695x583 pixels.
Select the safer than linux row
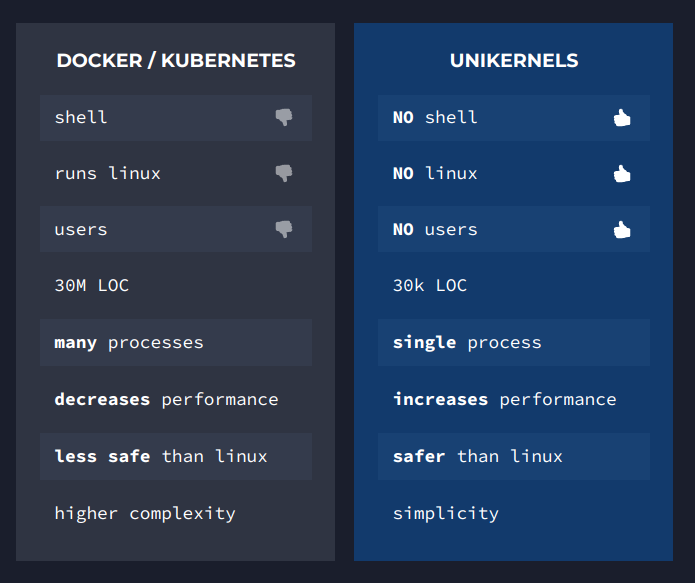pyautogui.click(x=514, y=457)
